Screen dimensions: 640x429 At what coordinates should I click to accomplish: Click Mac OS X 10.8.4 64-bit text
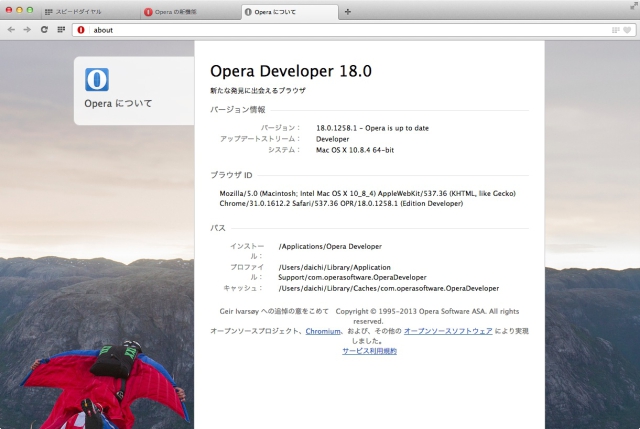click(x=355, y=150)
